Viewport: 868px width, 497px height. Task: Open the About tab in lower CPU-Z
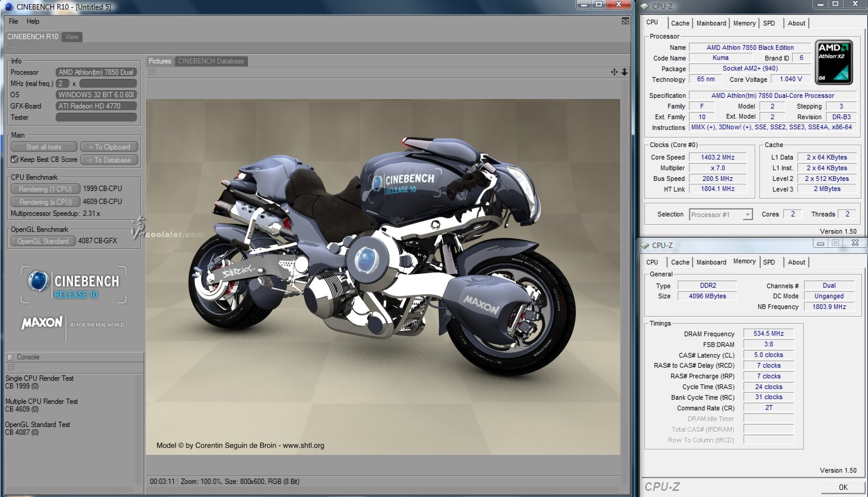[x=796, y=262]
